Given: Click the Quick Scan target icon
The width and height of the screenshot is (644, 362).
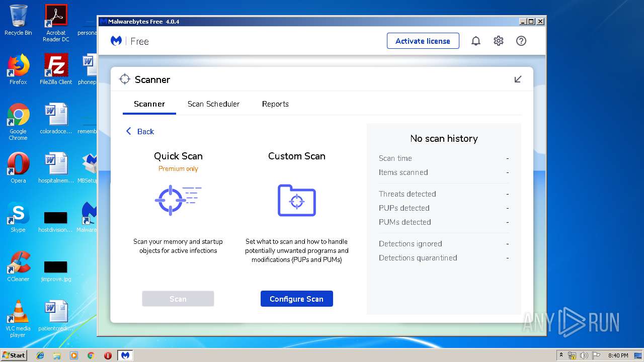Looking at the screenshot, I should [178, 200].
